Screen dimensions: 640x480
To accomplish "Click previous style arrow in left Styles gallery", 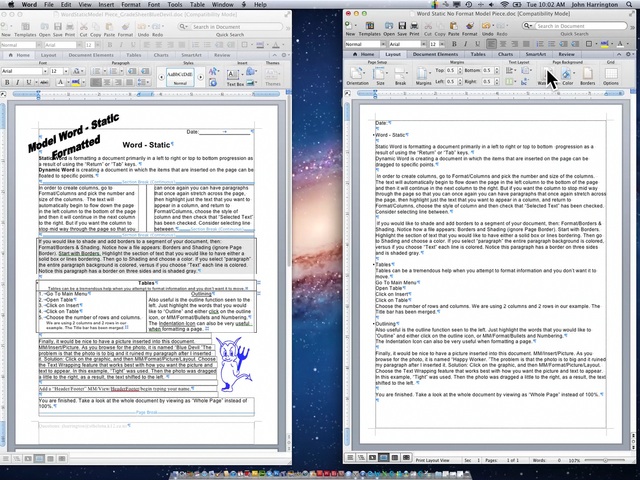I will click(161, 77).
